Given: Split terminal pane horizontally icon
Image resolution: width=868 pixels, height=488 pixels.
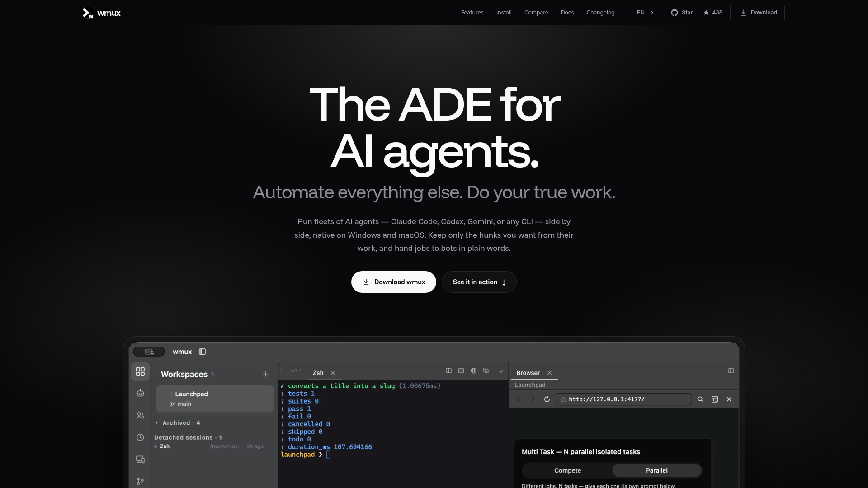Looking at the screenshot, I should pos(461,371).
